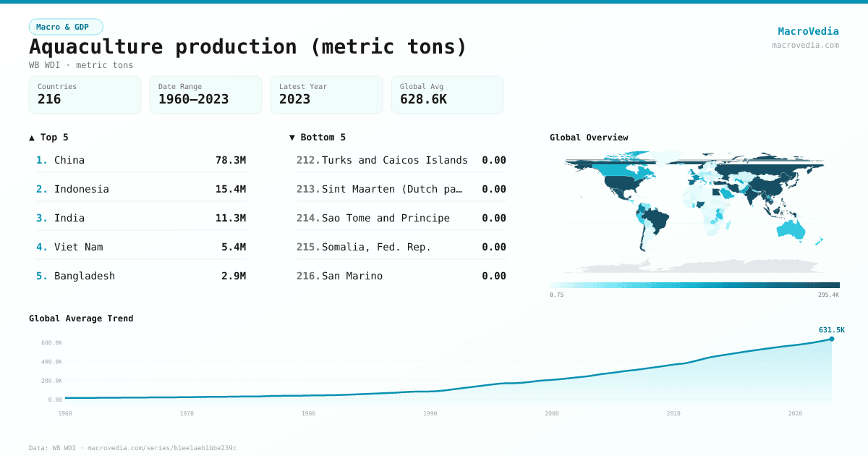Select the MacroVedia logo

(808, 31)
